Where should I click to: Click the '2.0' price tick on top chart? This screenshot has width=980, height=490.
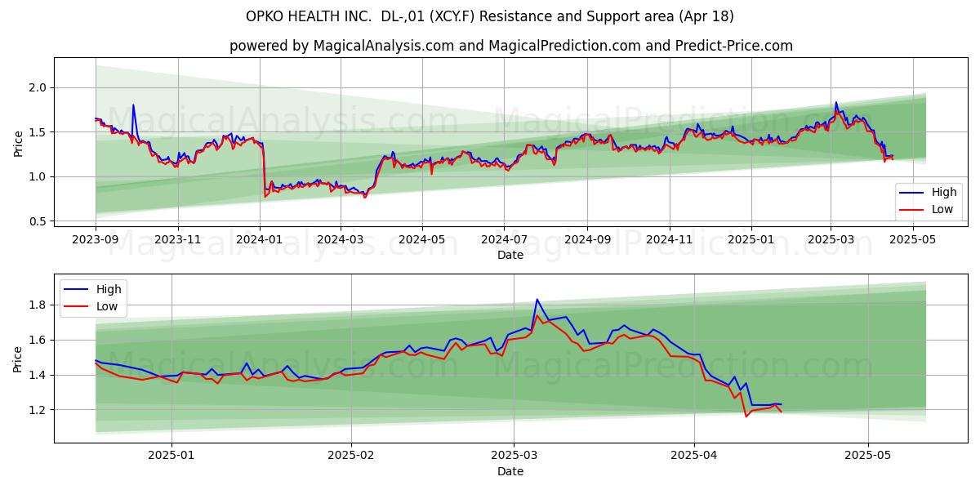click(39, 87)
